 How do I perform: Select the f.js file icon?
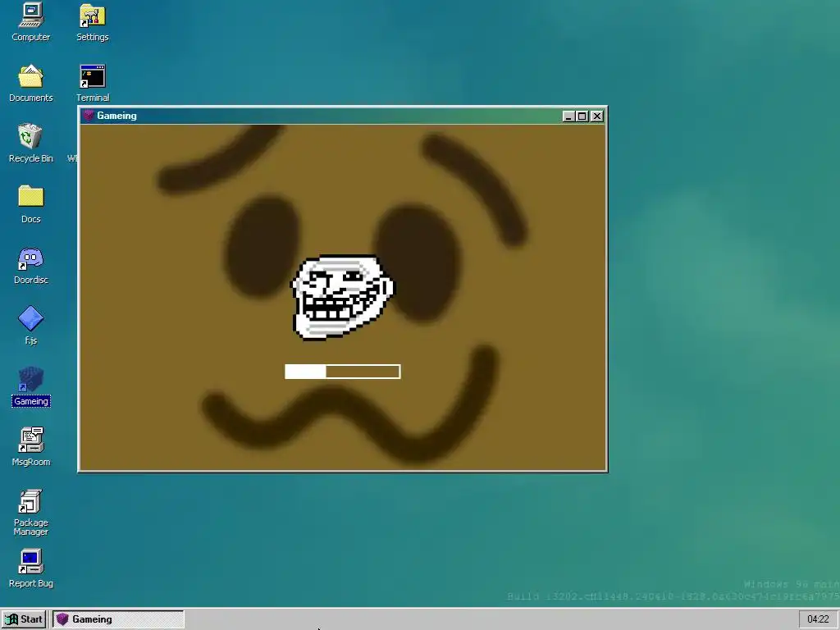pos(30,326)
